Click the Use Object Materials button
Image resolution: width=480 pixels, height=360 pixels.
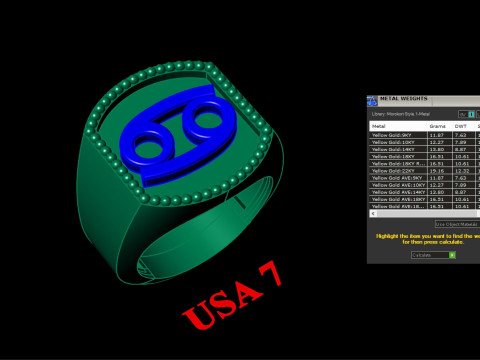tap(457, 224)
